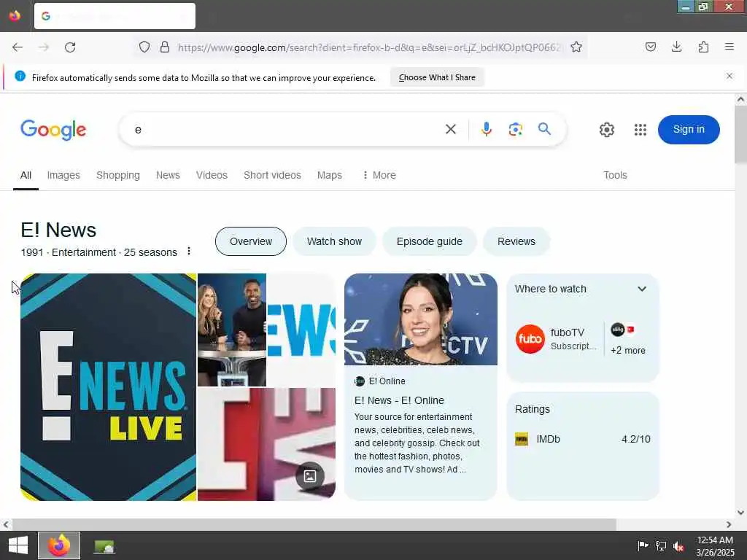Screen dimensions: 747x560
Task: Select the Watch show chip
Action: 334,241
